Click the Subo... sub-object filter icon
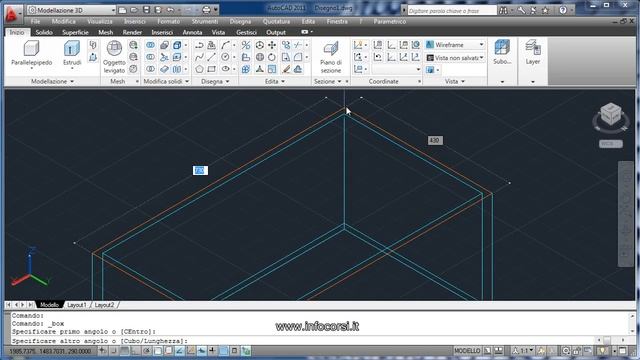Image resolution: width=640 pixels, height=360 pixels. coord(502,47)
